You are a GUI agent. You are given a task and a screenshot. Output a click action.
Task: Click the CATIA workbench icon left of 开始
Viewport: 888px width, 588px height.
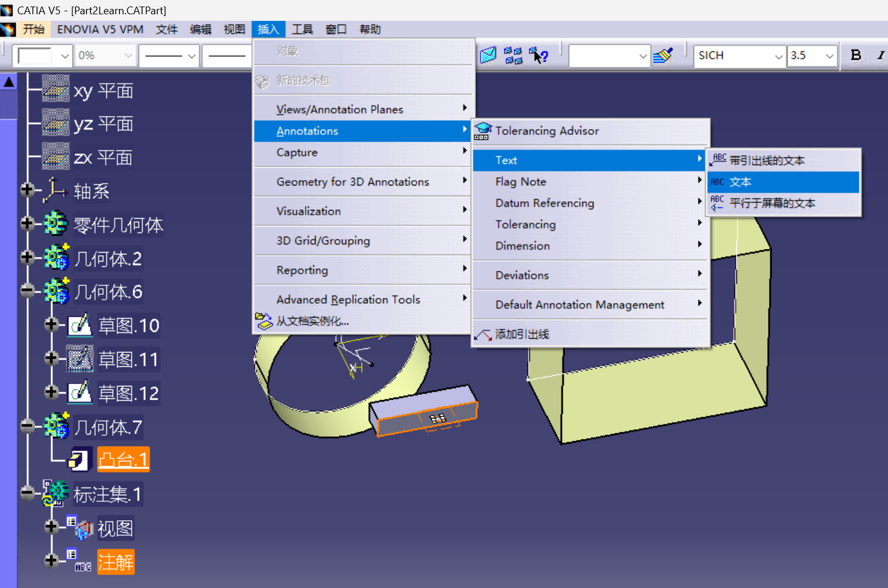tap(8, 29)
